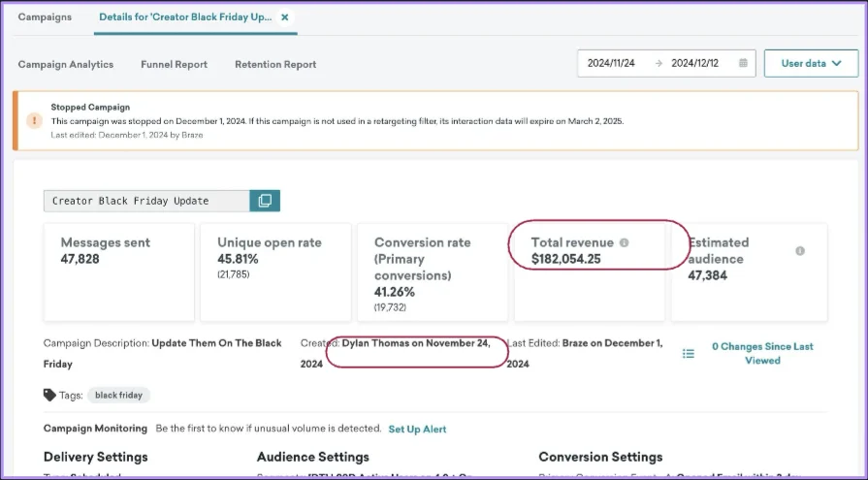
Task: Select the Messages sent value 47,828
Action: coord(80,259)
